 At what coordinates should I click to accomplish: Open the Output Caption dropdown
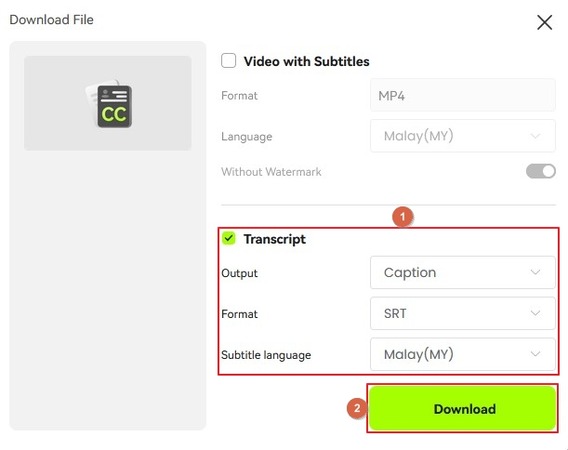point(463,272)
